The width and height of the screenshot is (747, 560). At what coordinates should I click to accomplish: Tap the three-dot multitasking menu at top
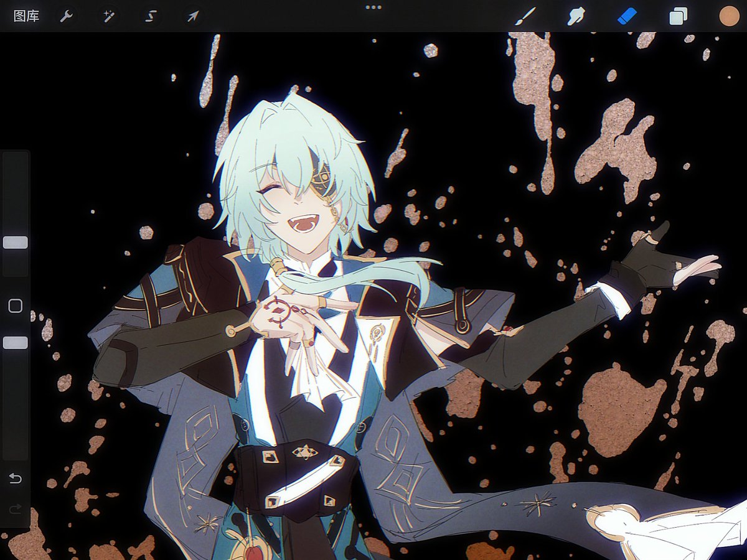click(x=374, y=7)
